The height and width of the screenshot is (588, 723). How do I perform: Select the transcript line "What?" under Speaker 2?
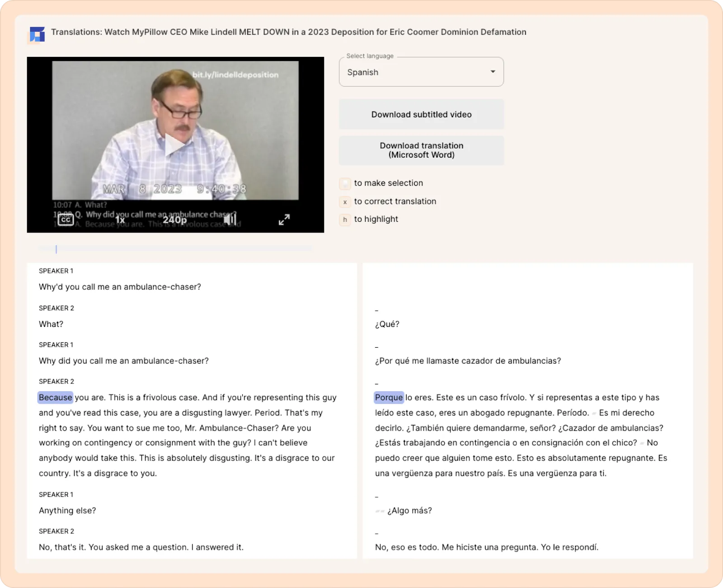point(51,324)
